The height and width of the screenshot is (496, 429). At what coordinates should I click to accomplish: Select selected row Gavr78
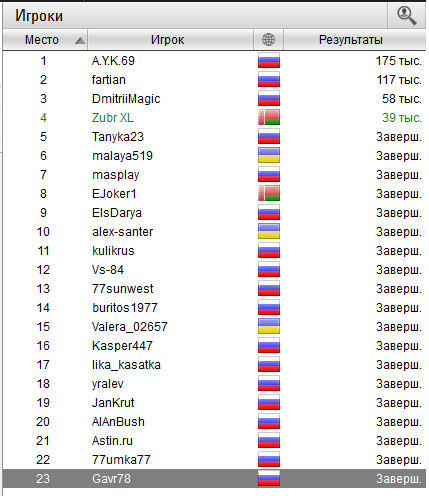[214, 479]
